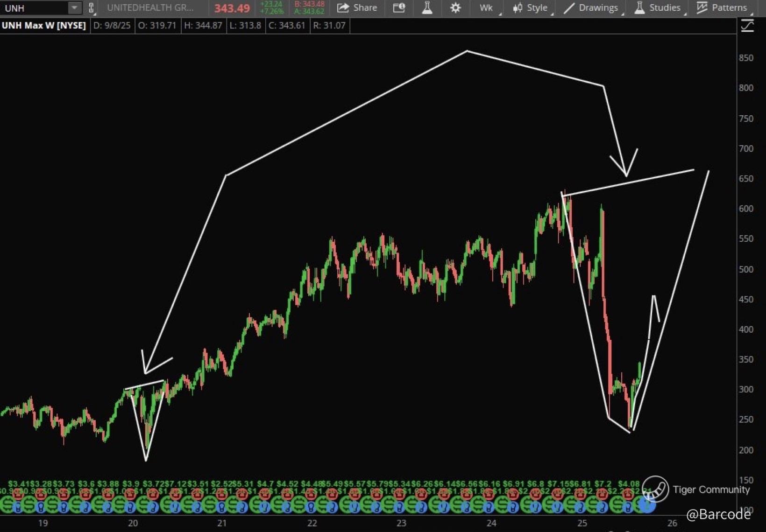The height and width of the screenshot is (532, 766).
Task: Click the low readout L: 313.8
Action: click(x=245, y=26)
